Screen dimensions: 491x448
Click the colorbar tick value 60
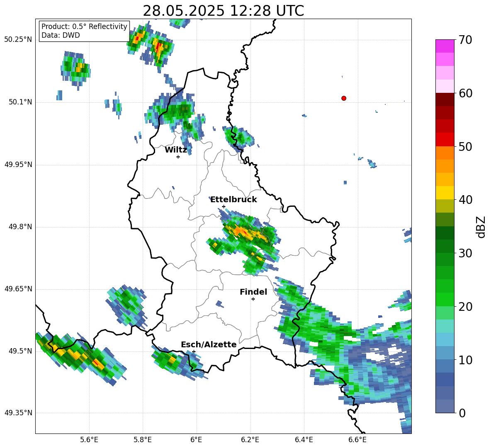465,93
